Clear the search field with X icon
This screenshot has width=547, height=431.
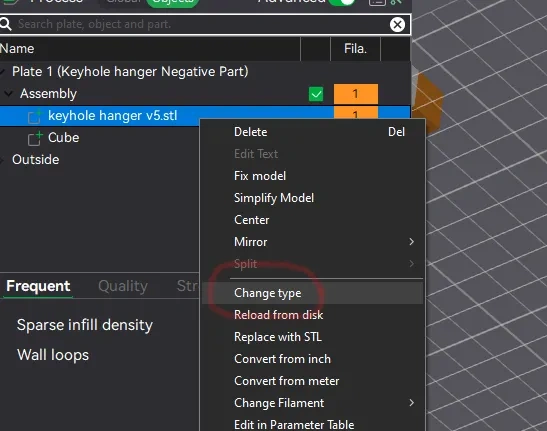tap(397, 24)
